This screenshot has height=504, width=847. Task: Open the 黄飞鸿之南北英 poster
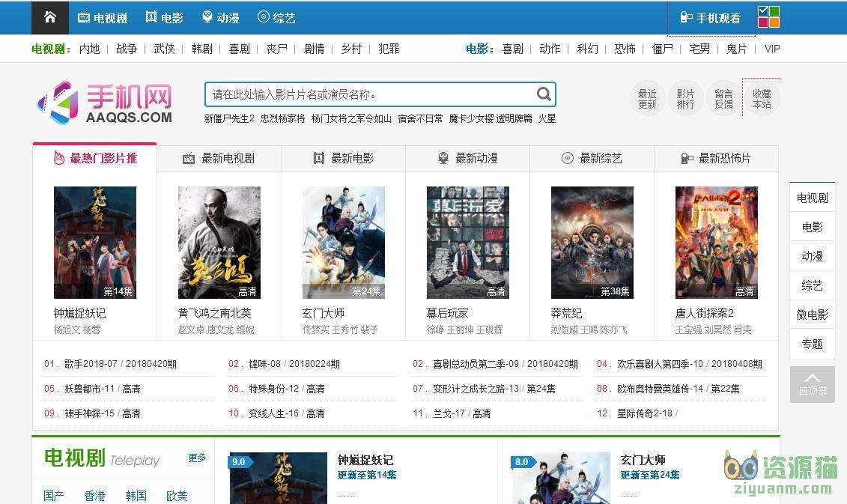(219, 243)
